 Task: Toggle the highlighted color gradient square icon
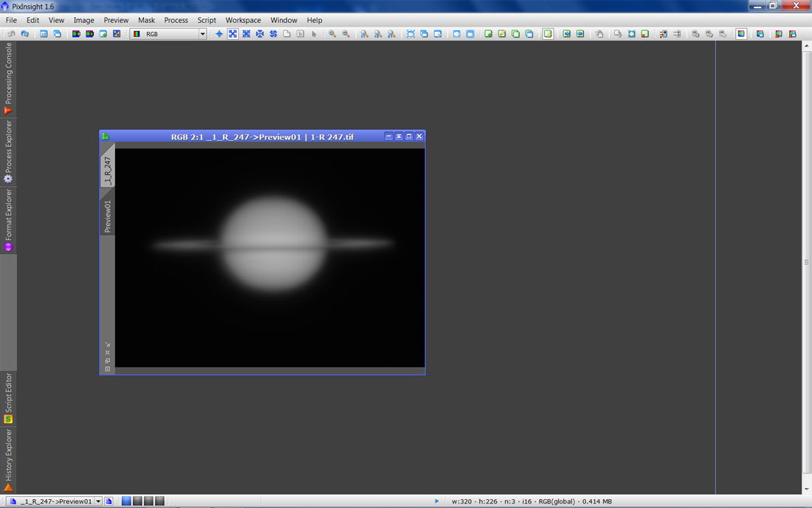(742, 34)
